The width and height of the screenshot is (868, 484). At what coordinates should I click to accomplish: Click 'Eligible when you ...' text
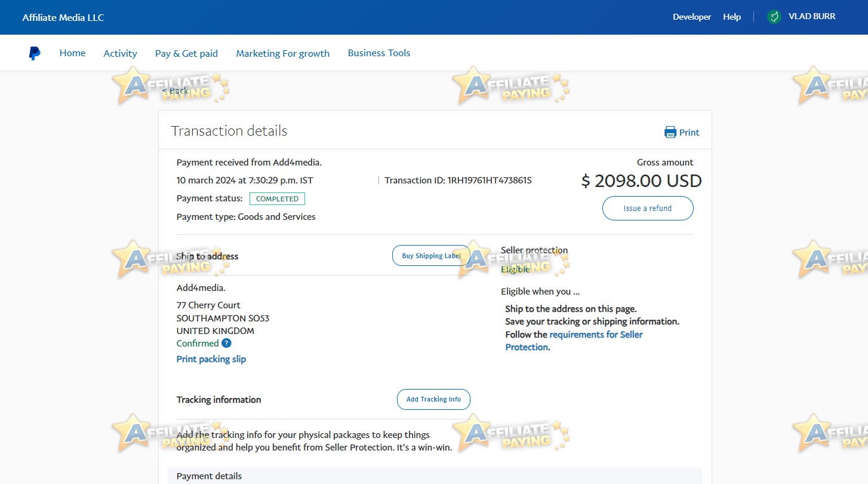pyautogui.click(x=540, y=292)
